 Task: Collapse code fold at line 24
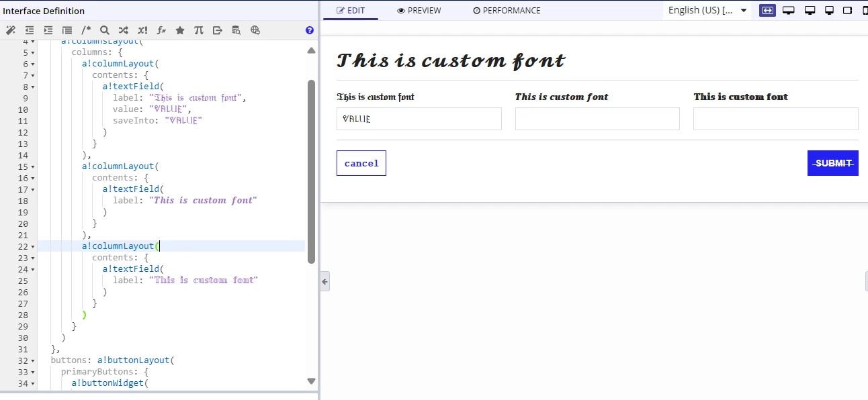[33, 269]
